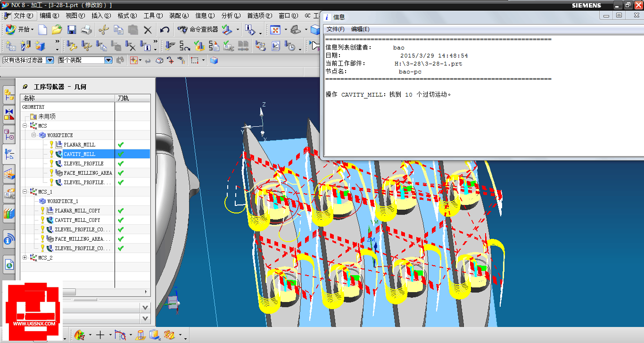Select the GEOMETRY root row
Screen dimensions: 644x343
pos(85,107)
